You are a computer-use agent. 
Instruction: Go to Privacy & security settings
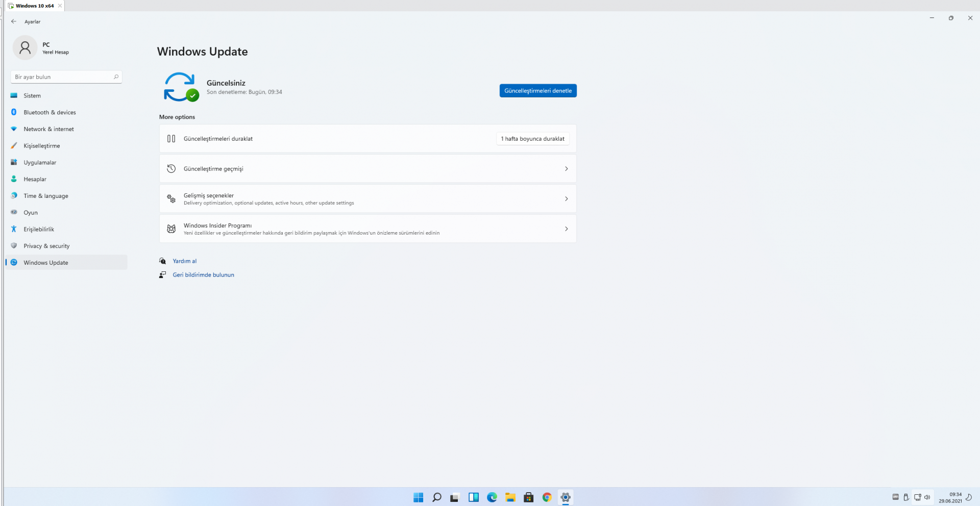[x=66, y=246]
